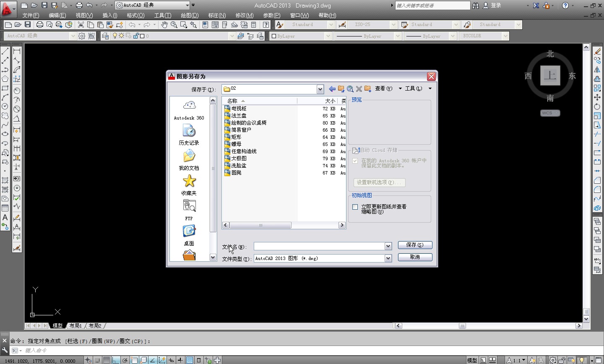Screen dimensions: 604x364
Task: Click the Cut scissors icon
Action: (x=81, y=25)
